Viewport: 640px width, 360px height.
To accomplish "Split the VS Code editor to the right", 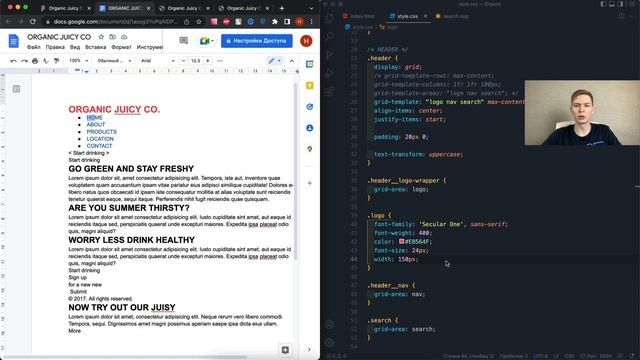I will (x=621, y=16).
